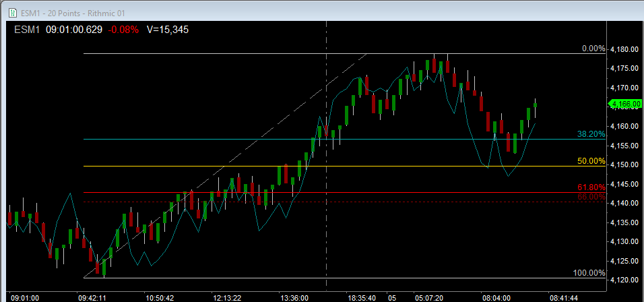644x302 pixels.
Task: Click the ESM1 symbol label in chart header
Action: tap(27, 30)
